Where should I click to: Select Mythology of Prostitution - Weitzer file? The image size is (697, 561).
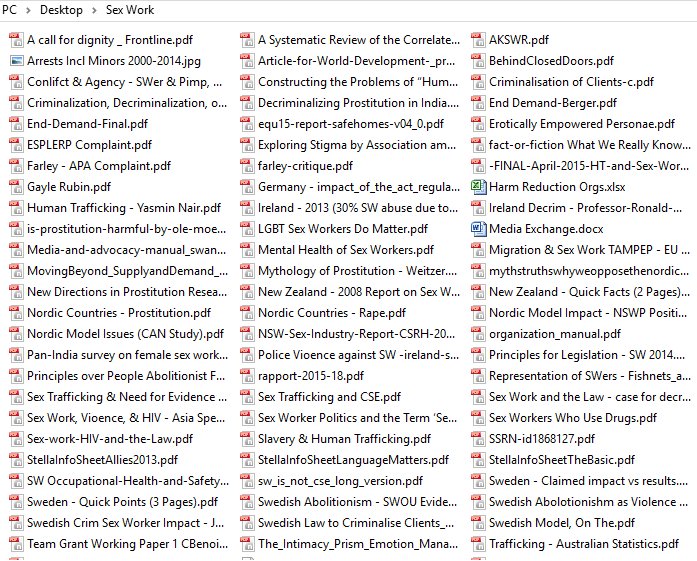[357, 271]
